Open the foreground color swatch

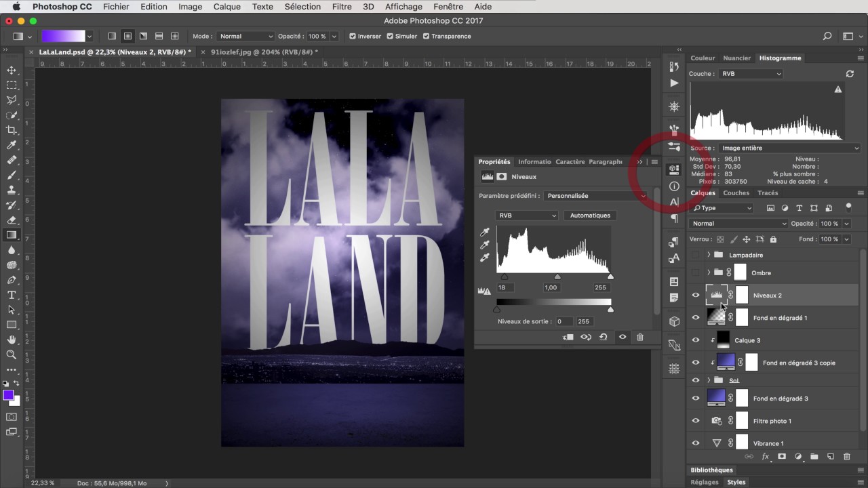point(8,395)
